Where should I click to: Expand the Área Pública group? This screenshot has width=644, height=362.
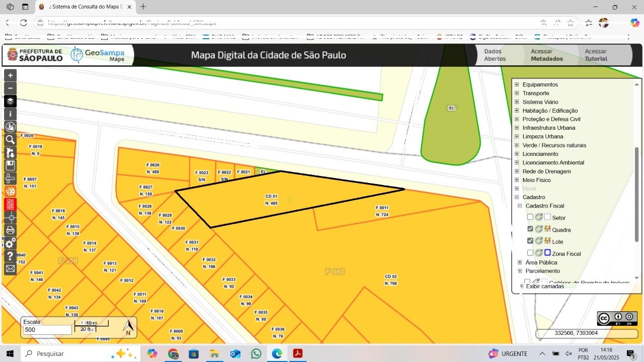[520, 262]
